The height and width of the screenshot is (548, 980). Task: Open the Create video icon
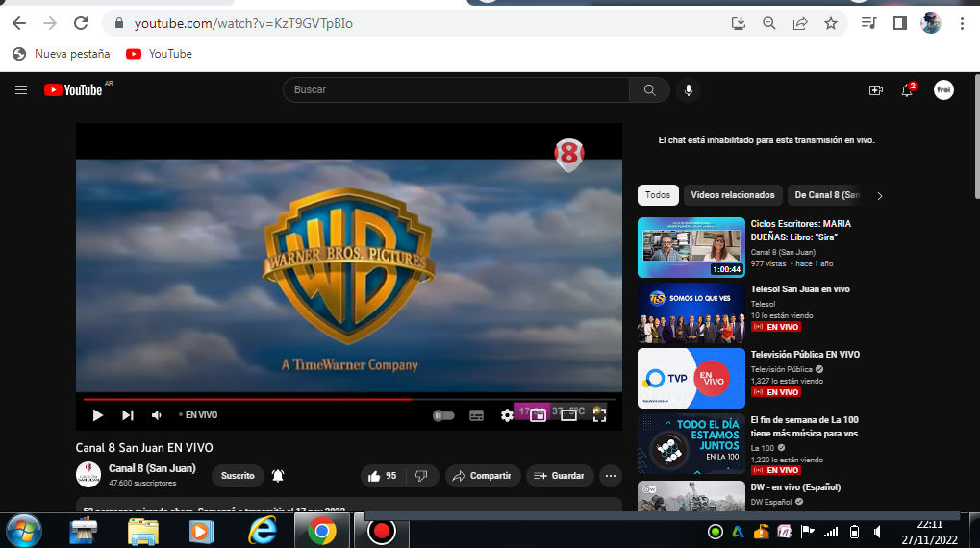pyautogui.click(x=875, y=90)
